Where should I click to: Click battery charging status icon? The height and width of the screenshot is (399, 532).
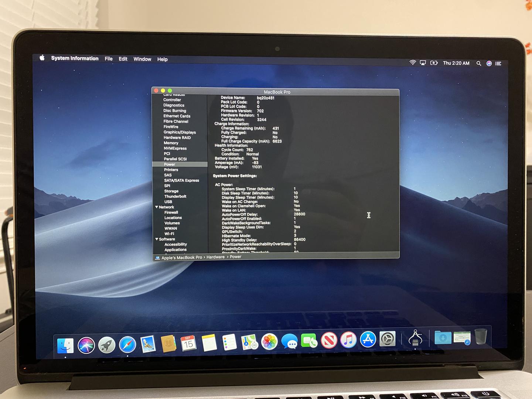434,63
